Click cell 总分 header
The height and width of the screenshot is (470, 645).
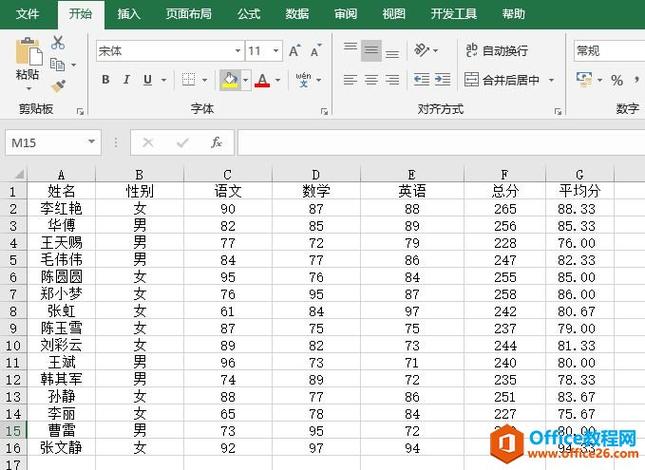(x=505, y=191)
